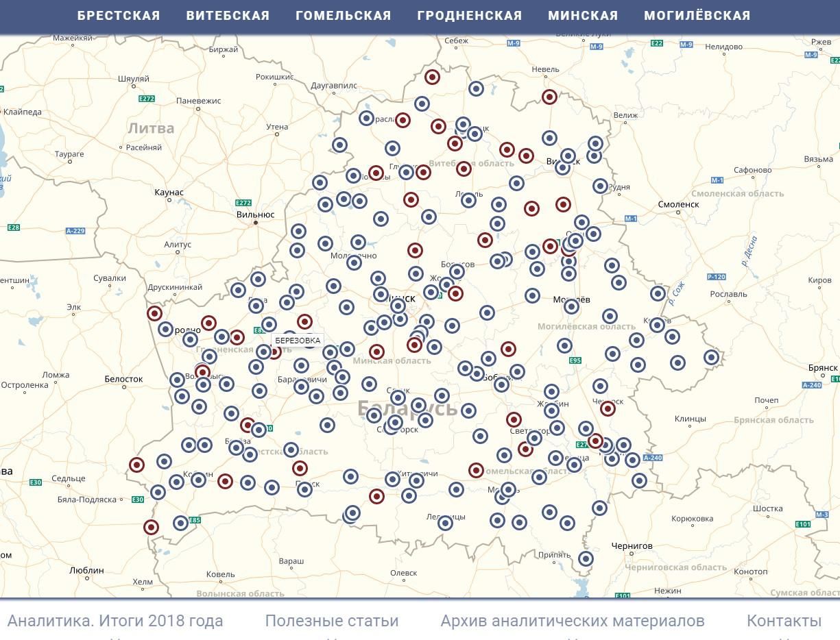Select the blue marker right of the northernmost red marker
Screen dimensions: 840x640
point(476,88)
